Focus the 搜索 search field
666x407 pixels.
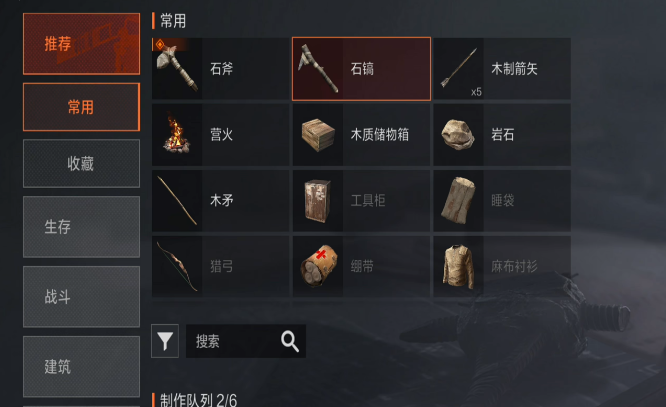(246, 341)
